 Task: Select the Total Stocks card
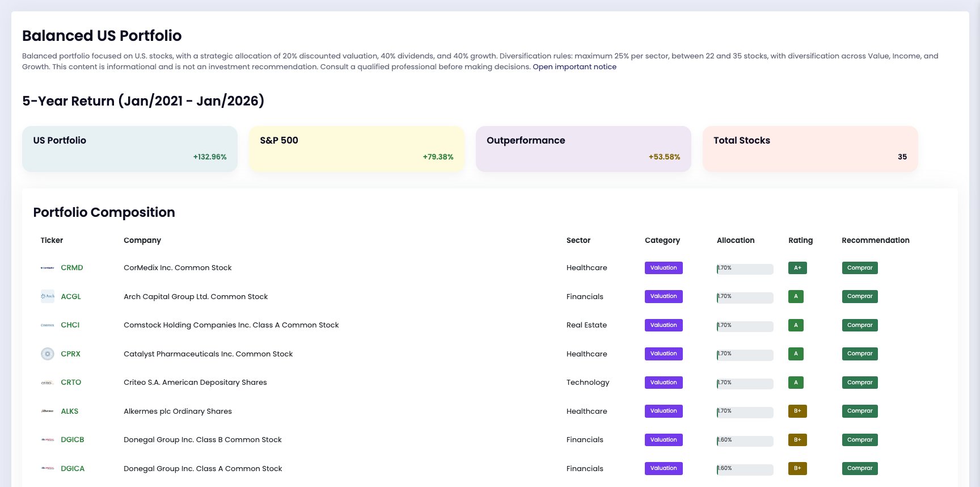(x=810, y=149)
